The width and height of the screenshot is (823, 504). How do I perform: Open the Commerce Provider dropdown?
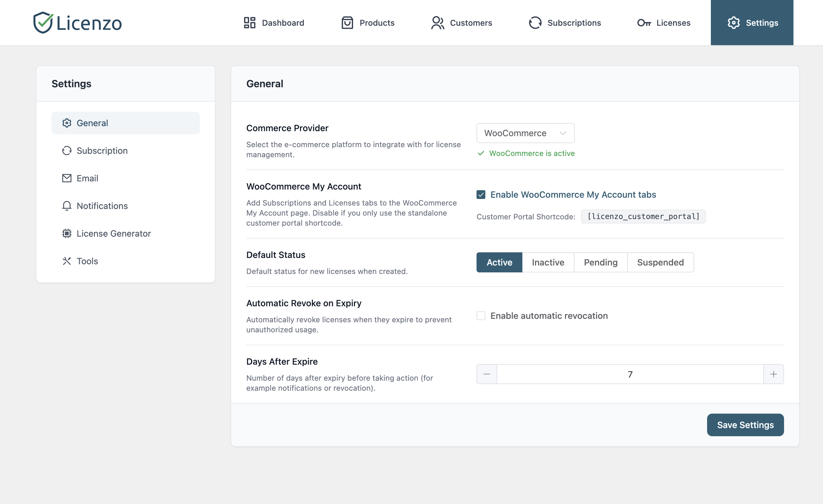[525, 133]
